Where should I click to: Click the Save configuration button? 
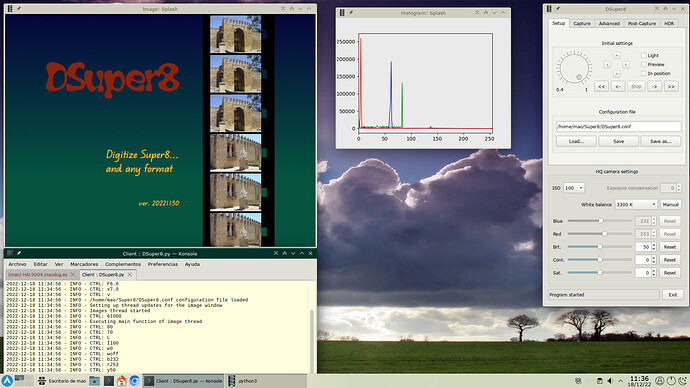click(618, 141)
